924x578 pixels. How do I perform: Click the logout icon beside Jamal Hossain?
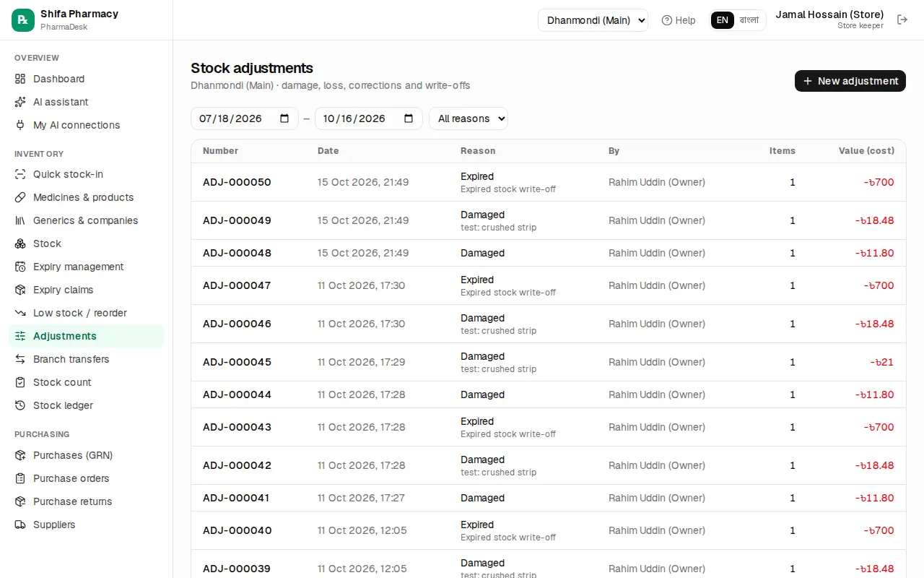902,20
